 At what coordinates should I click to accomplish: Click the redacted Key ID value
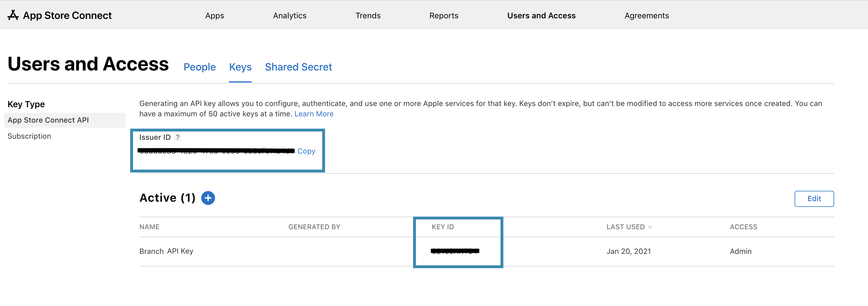pyautogui.click(x=455, y=251)
